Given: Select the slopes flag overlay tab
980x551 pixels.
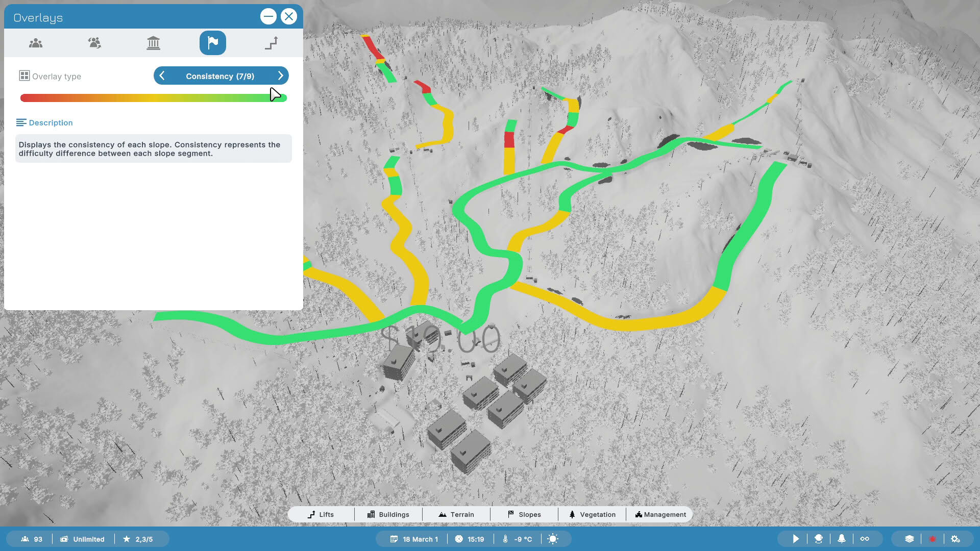Looking at the screenshot, I should point(213,43).
